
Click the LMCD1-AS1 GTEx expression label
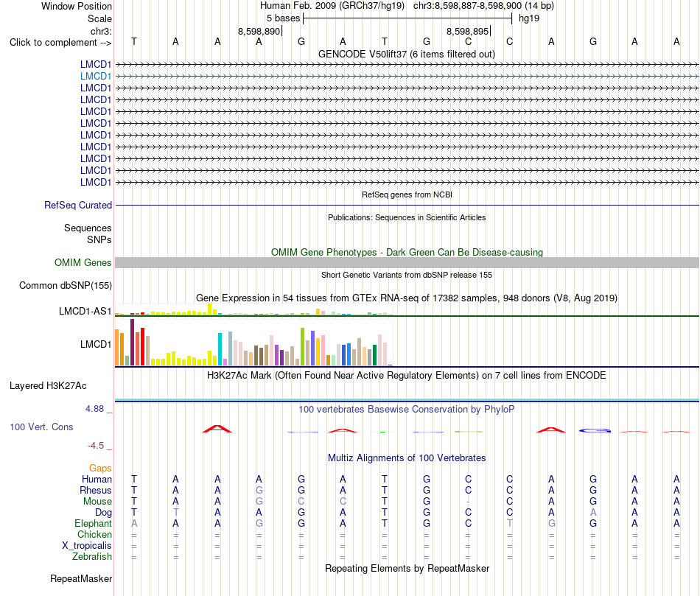tap(85, 311)
